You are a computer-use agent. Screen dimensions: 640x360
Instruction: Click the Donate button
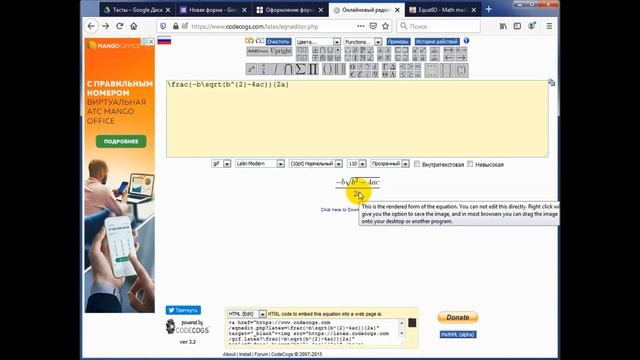click(x=458, y=317)
